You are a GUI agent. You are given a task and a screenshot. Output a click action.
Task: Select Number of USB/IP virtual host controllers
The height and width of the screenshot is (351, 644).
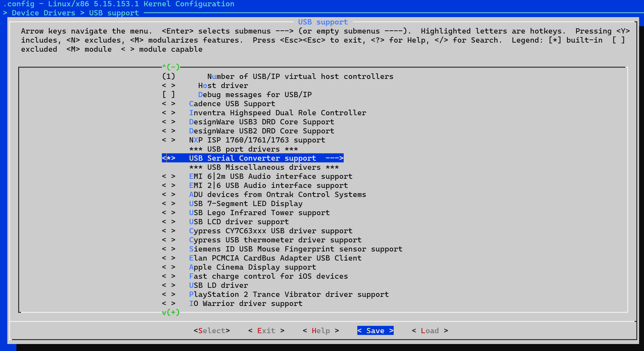[x=278, y=76]
